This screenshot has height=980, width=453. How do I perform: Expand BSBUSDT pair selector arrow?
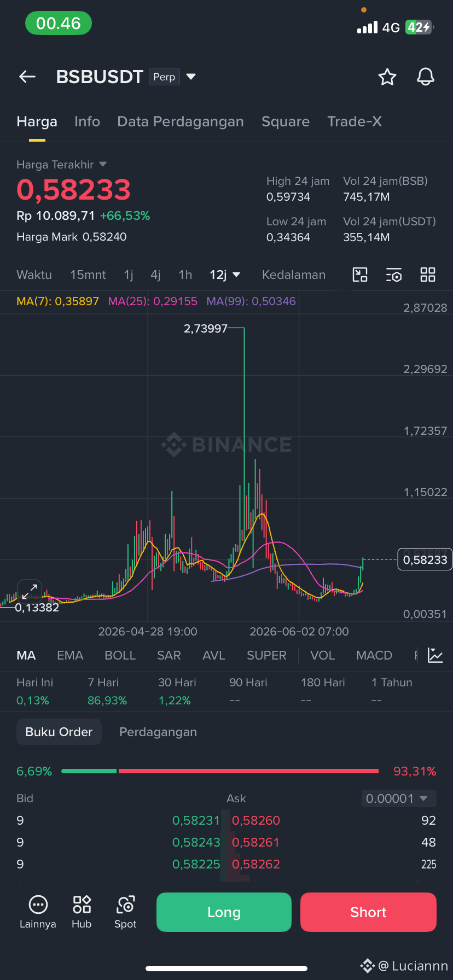point(191,77)
